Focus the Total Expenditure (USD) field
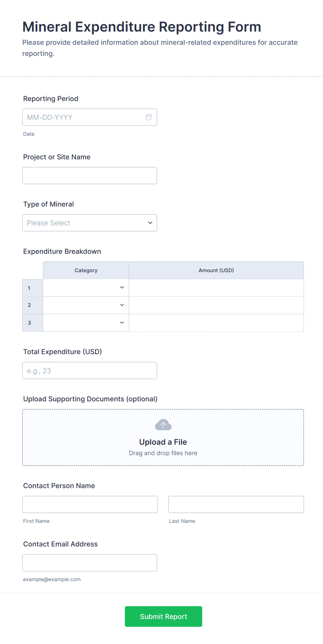 pos(90,371)
